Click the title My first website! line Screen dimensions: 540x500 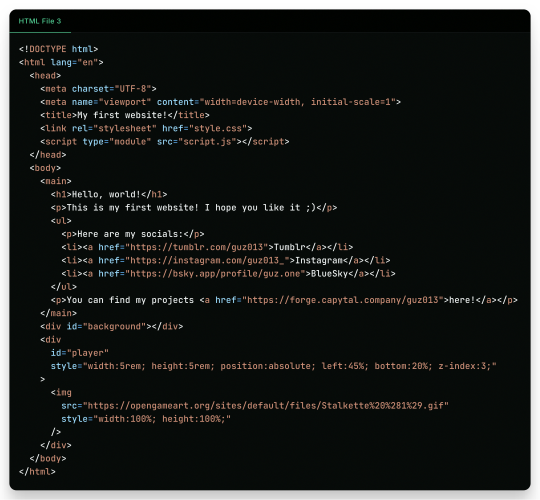pyautogui.click(x=125, y=115)
